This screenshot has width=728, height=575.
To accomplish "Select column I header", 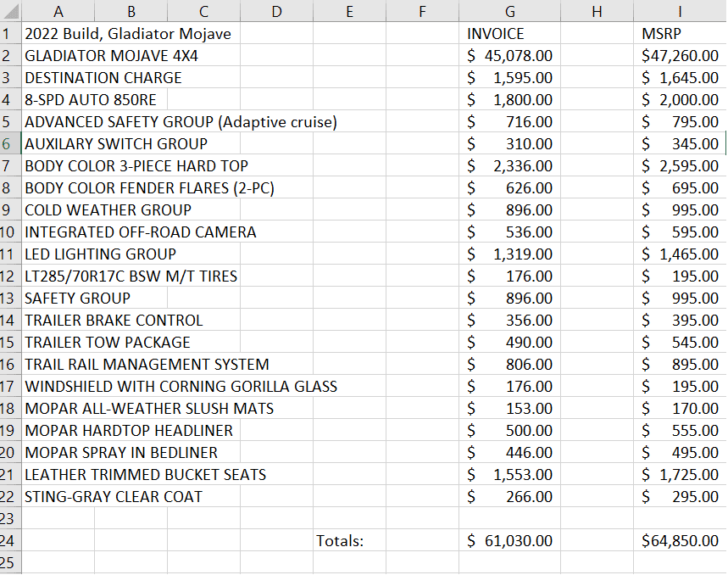I will pyautogui.click(x=680, y=11).
